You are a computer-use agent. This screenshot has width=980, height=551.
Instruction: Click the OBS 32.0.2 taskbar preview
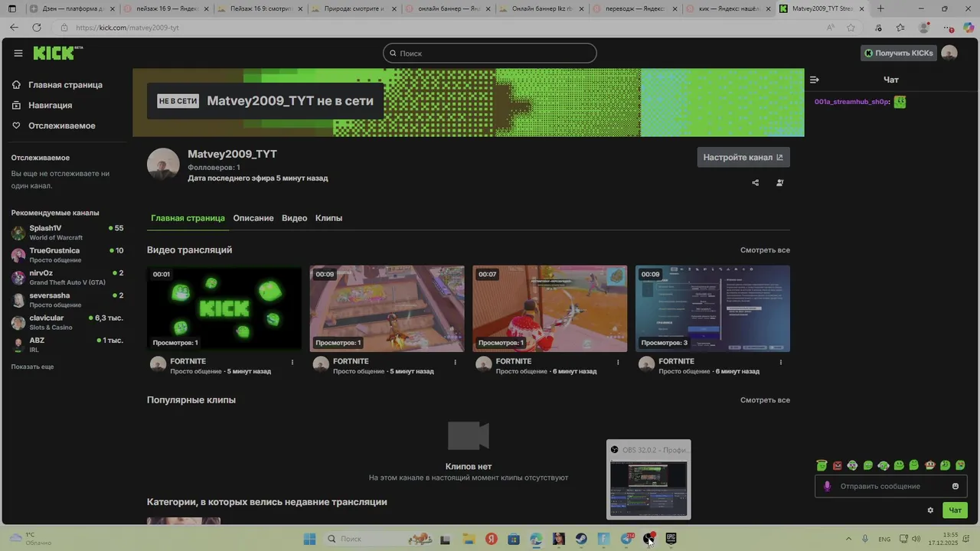[648, 480]
